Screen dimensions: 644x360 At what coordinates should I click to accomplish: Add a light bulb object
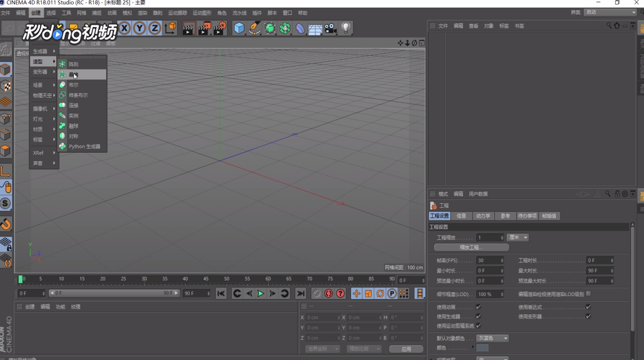click(x=346, y=28)
